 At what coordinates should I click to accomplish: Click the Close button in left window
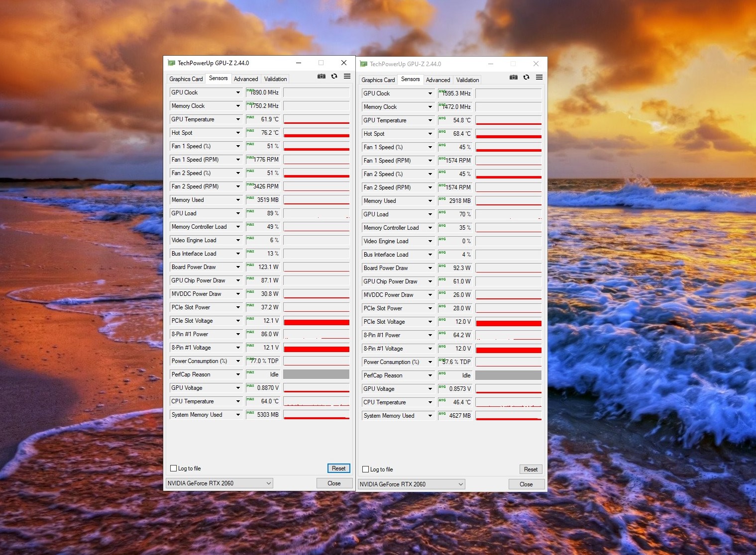pos(334,483)
